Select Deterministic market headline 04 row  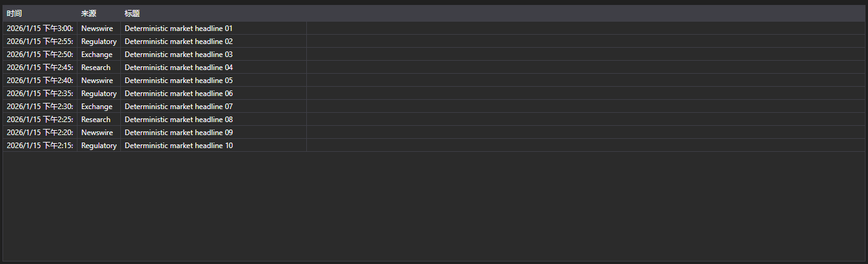[433, 67]
